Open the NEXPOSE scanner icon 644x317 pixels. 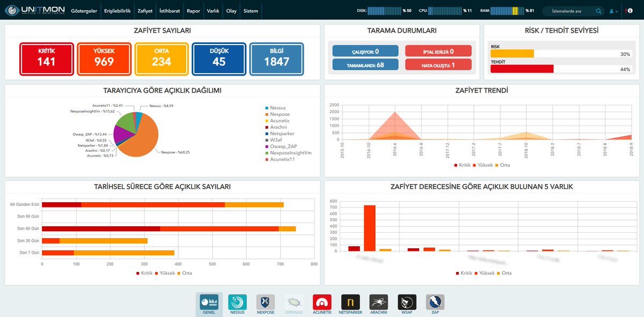(266, 304)
